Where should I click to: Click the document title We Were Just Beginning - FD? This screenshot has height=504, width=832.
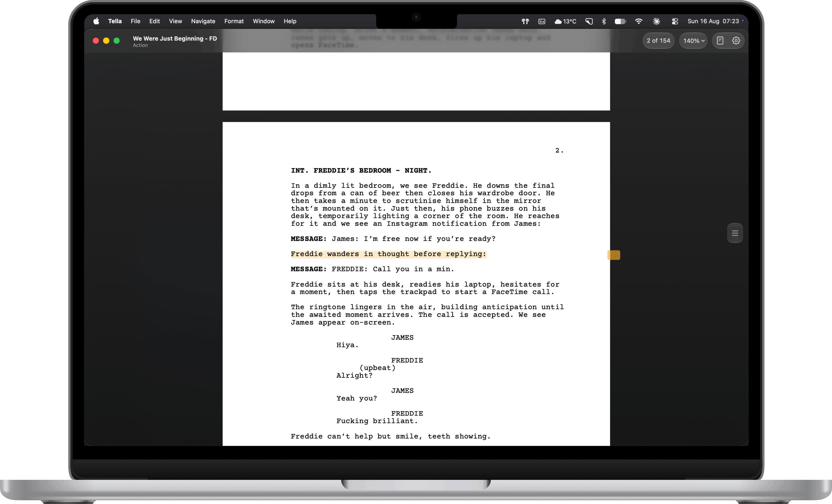click(x=175, y=38)
